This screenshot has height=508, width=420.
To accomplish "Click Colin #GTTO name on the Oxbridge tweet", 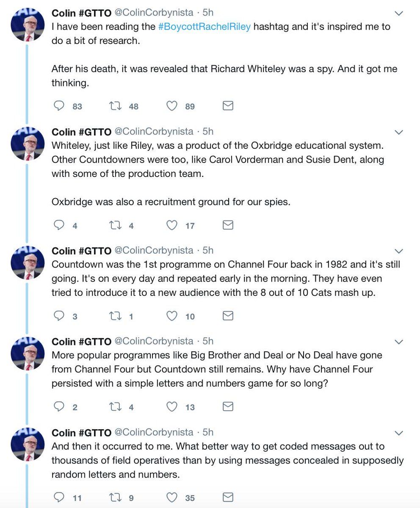I will pos(81,132).
